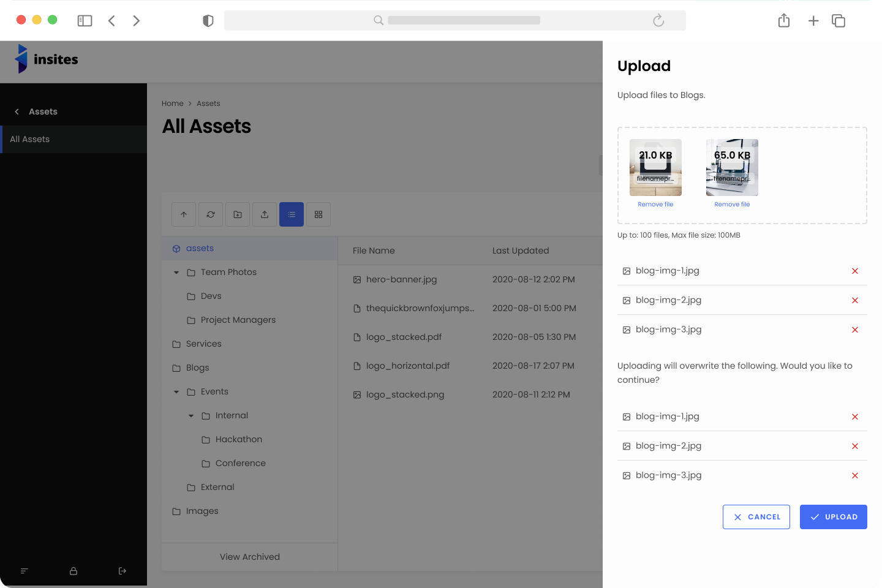The width and height of the screenshot is (882, 588).
Task: Click Remove file under the 21.0 KB thumbnail
Action: (655, 204)
